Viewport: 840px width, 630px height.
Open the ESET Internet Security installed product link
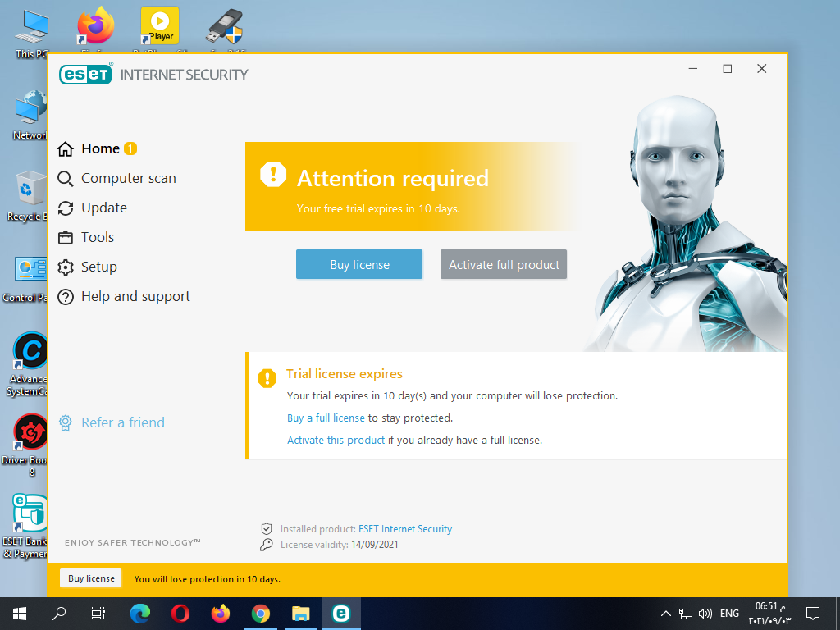pyautogui.click(x=405, y=529)
